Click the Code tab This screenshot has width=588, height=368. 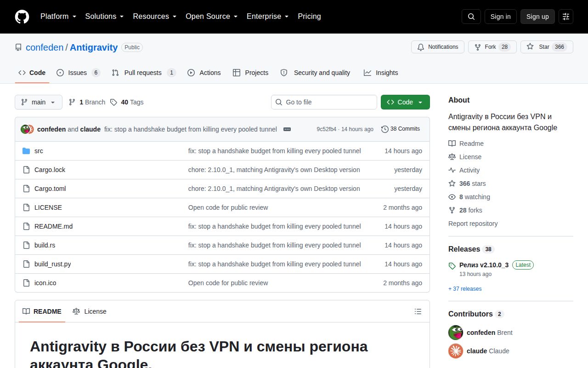pos(32,73)
